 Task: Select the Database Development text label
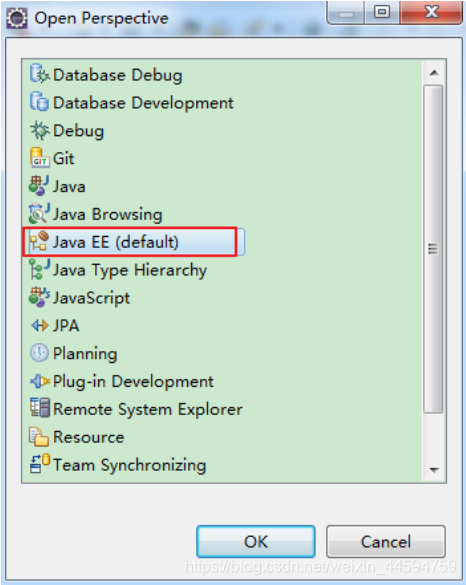click(x=143, y=103)
